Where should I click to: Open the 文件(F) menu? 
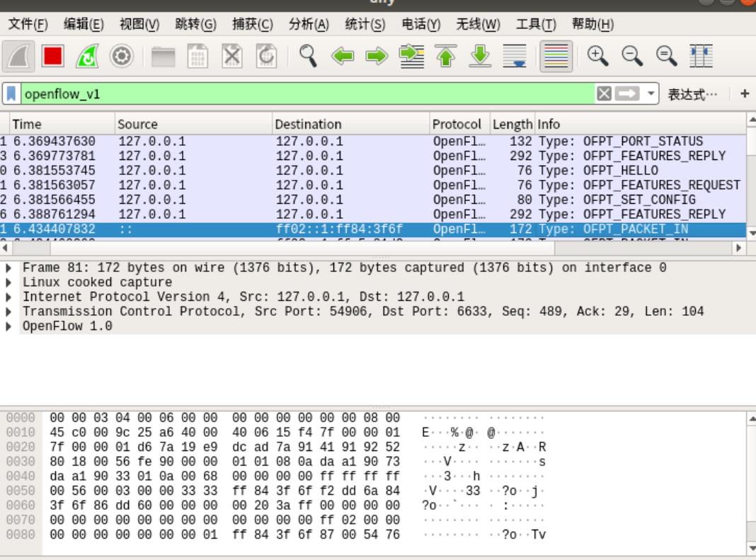pyautogui.click(x=28, y=23)
